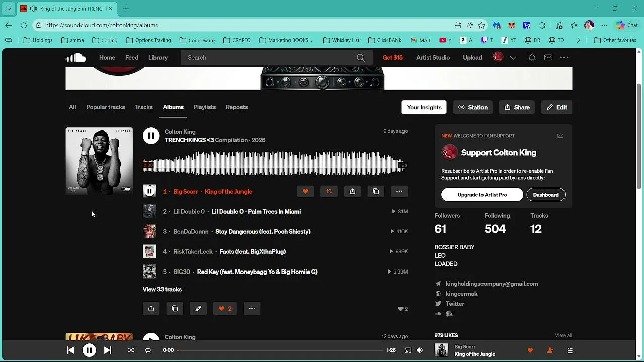
Task: Click the profile Edit button
Action: [x=557, y=107]
